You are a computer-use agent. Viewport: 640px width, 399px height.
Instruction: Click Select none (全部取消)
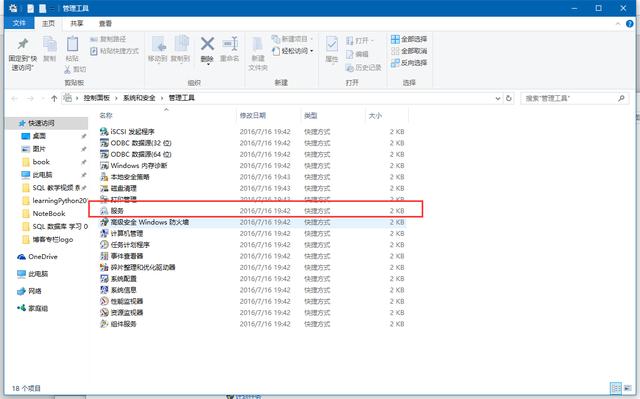409,51
